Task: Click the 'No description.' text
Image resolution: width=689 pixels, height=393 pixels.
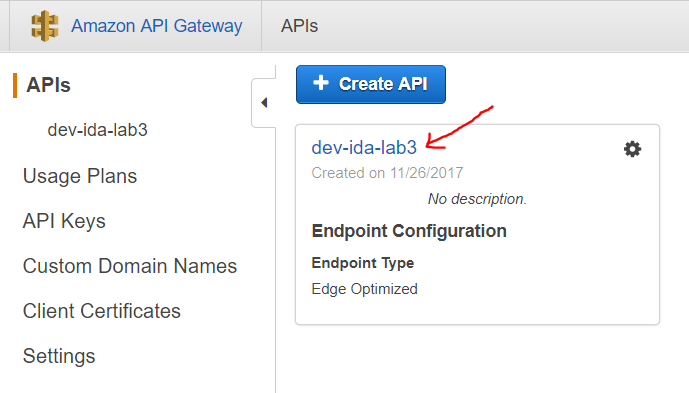Action: (477, 199)
